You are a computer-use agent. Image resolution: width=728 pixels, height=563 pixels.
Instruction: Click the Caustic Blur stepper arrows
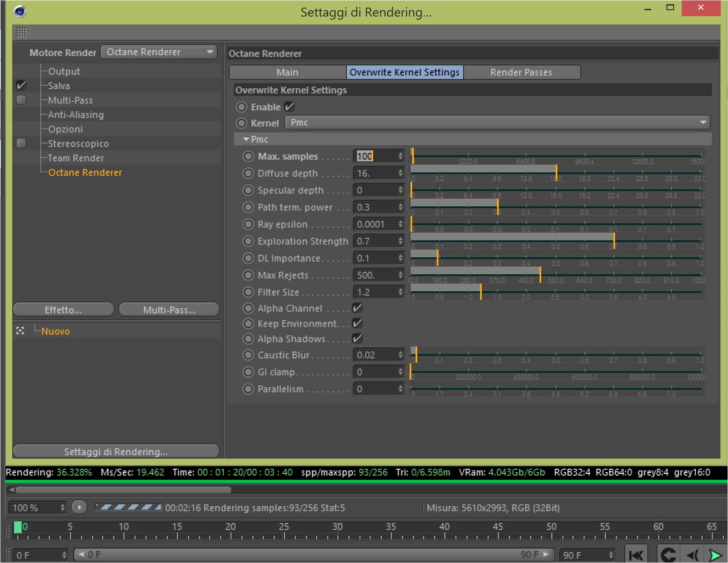(400, 355)
